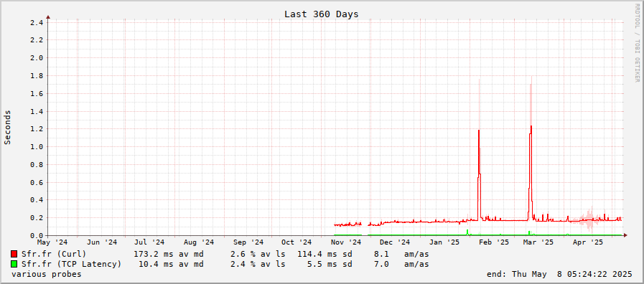Image resolution: width=644 pixels, height=284 pixels.
Task: Click the "Aug '24" x-axis label
Action: pos(199,242)
